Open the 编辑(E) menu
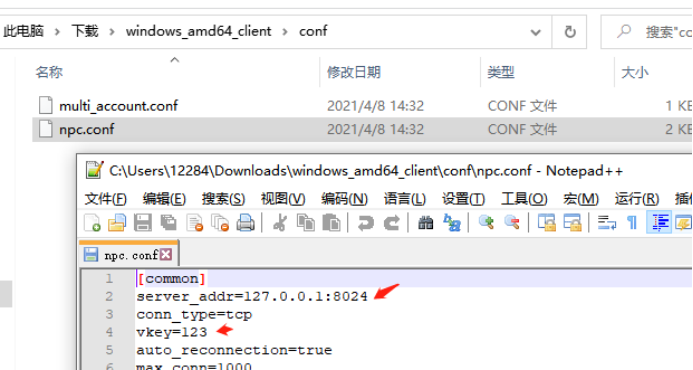Image resolution: width=693 pixels, height=370 pixels. tap(164, 199)
